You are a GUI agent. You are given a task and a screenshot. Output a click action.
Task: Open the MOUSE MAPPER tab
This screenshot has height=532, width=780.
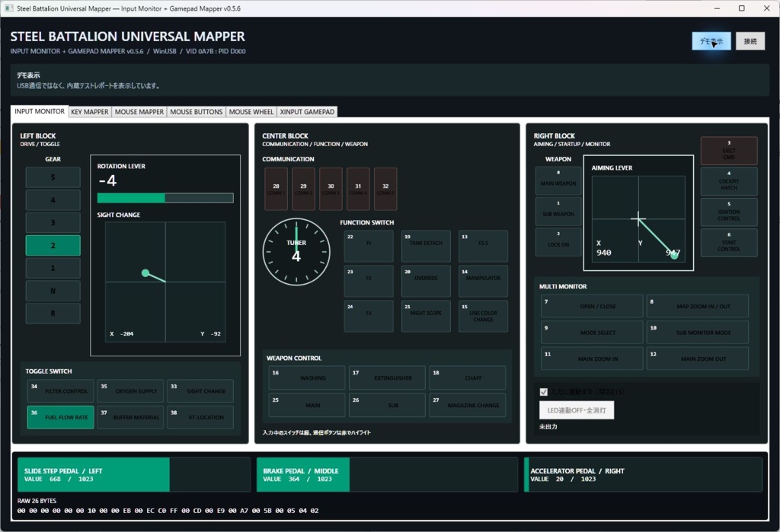click(x=139, y=112)
